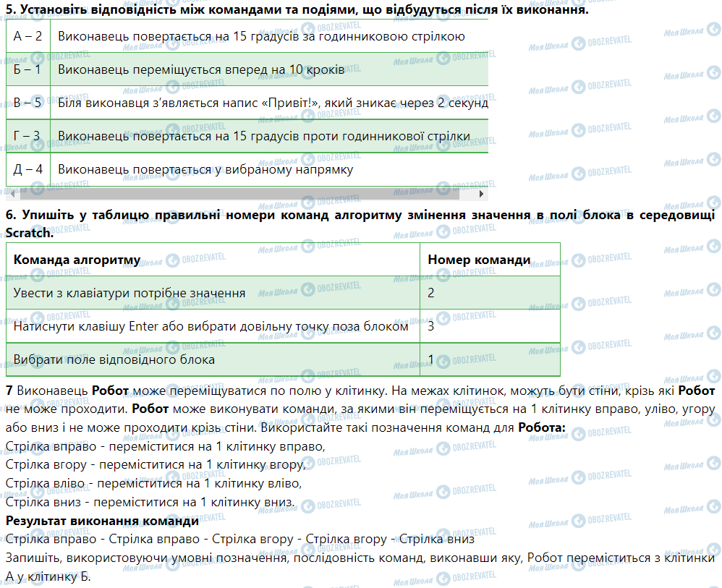This screenshot has height=588, width=722.
Task: Click the 'Стрілка вправо - переміститися' line
Action: click(x=165, y=446)
